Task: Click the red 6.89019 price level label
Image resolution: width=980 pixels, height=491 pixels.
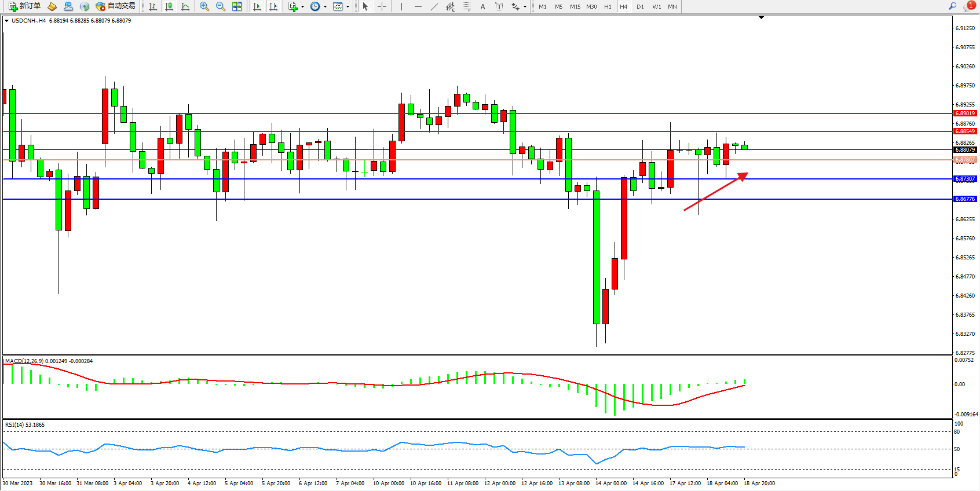Action: 965,113
